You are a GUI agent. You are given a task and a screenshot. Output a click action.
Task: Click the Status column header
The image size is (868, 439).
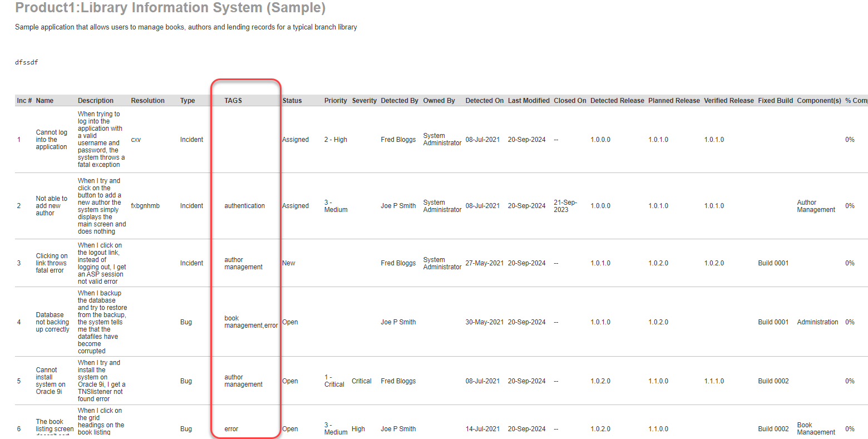(x=292, y=101)
